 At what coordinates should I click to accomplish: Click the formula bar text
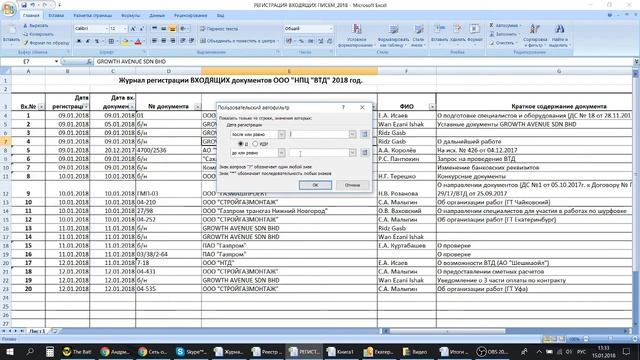(131, 62)
